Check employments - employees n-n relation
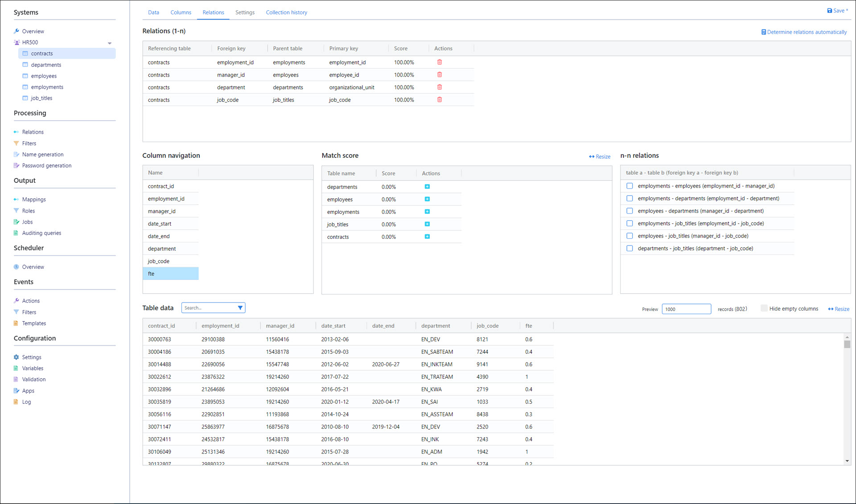Image resolution: width=856 pixels, height=504 pixels. pyautogui.click(x=630, y=186)
